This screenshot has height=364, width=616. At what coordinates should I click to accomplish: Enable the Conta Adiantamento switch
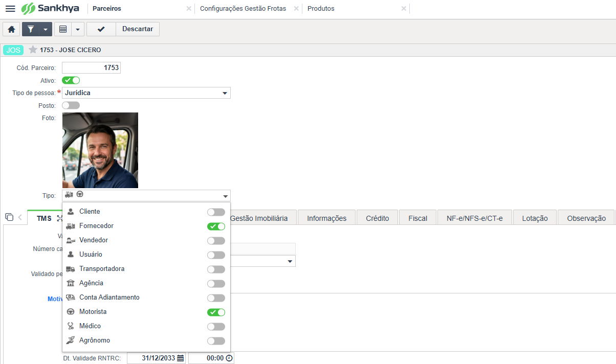[216, 298]
